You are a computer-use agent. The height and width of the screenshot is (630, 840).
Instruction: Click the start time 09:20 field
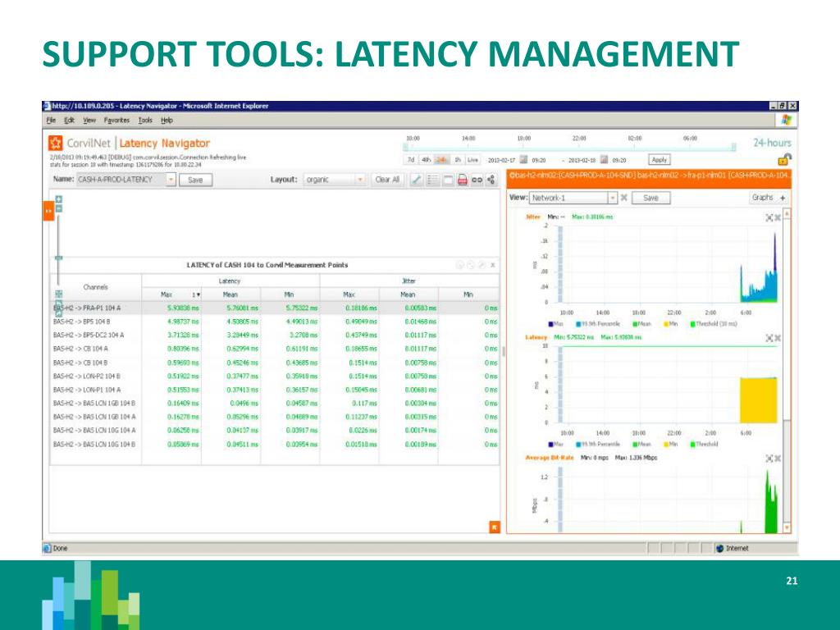(540, 160)
